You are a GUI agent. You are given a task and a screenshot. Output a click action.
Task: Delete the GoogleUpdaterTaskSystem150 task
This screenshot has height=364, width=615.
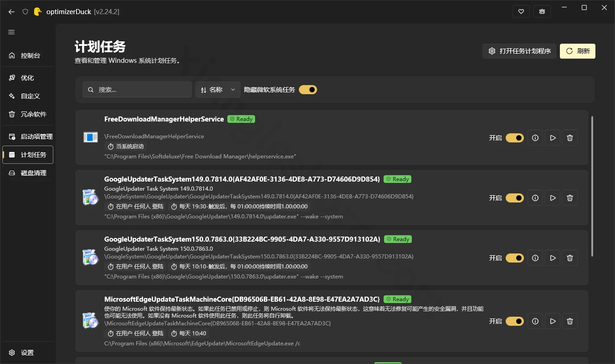[x=570, y=258]
